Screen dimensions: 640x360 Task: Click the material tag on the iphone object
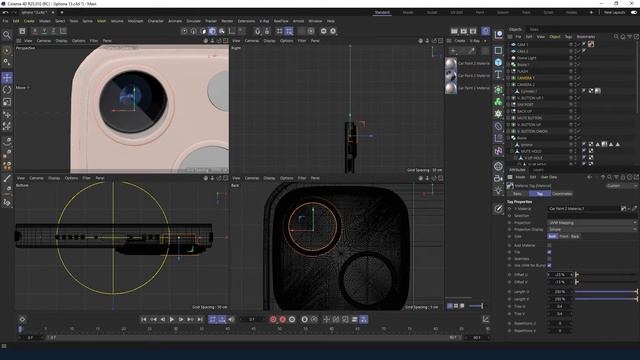(x=604, y=144)
